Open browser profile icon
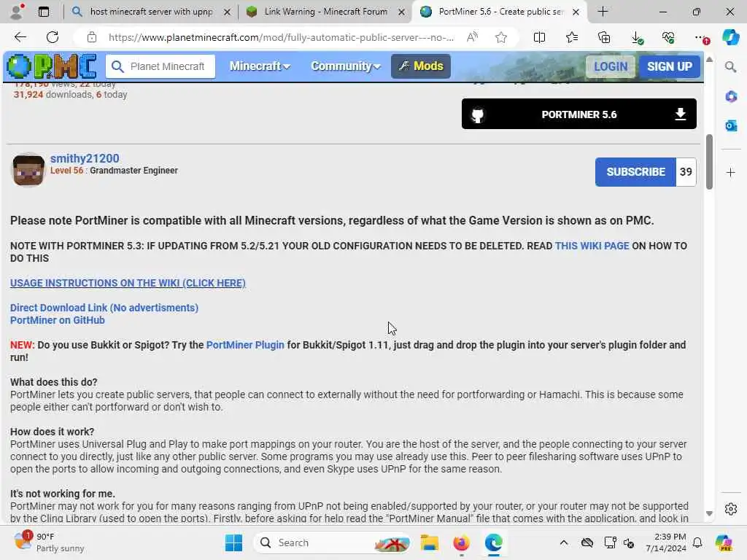Image resolution: width=747 pixels, height=560 pixels. point(18,12)
